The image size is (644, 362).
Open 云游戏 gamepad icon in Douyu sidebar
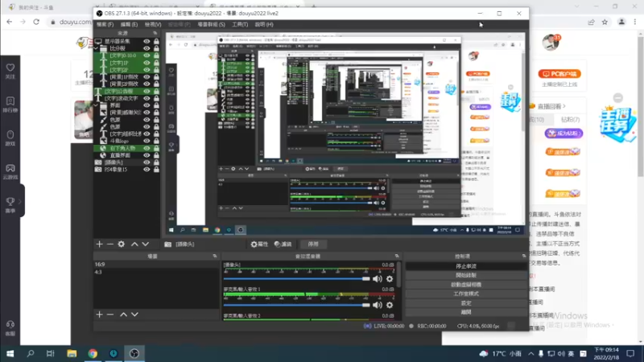[x=10, y=168]
